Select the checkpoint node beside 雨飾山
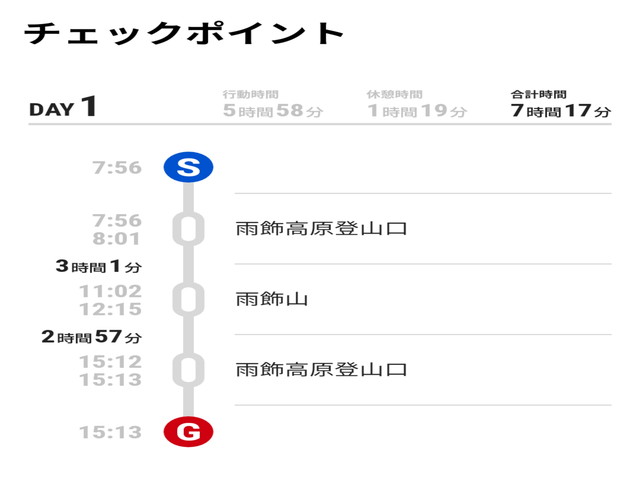 [x=188, y=300]
